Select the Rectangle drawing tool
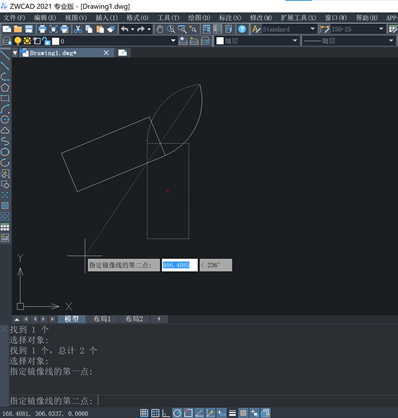The height and width of the screenshot is (418, 398). pos(5,98)
